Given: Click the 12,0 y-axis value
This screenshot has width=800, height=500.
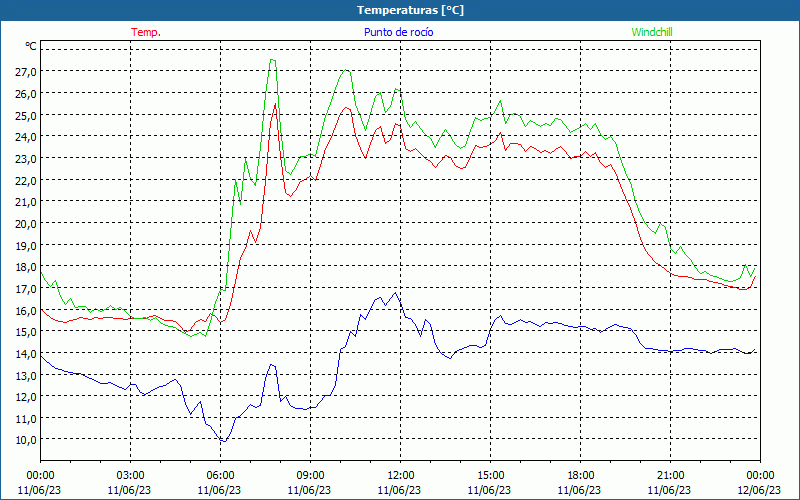Looking at the screenshot, I should (26, 396).
